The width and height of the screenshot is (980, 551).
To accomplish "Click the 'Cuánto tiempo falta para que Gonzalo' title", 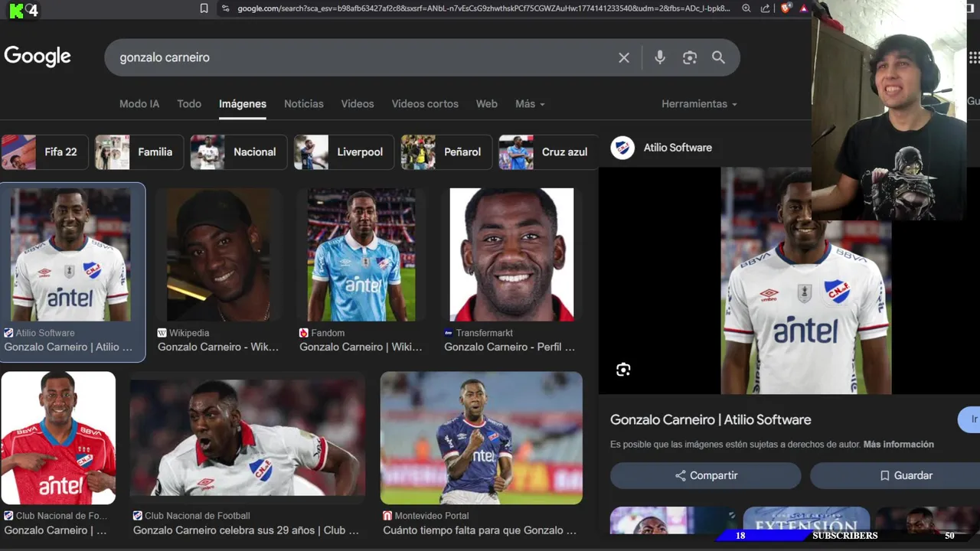I will [x=480, y=530].
